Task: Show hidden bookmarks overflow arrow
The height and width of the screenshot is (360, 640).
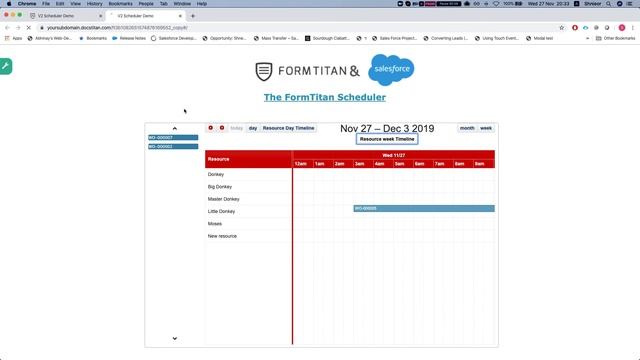Action: pyautogui.click(x=587, y=38)
